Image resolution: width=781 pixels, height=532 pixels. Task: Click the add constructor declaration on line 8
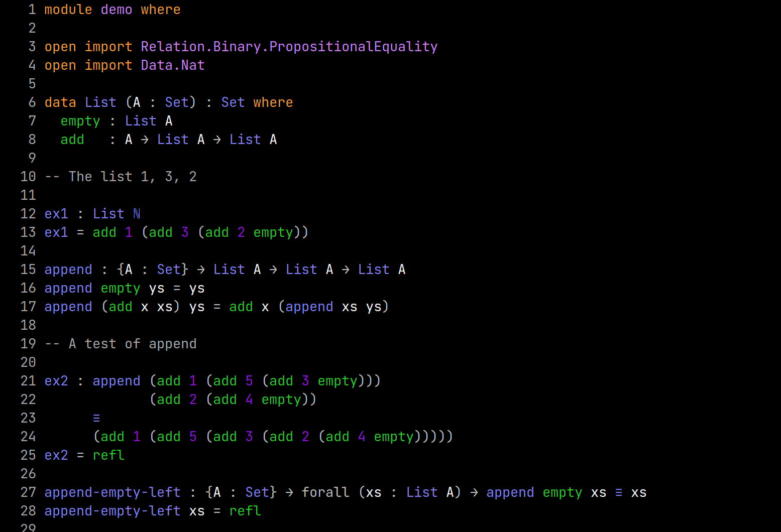(72, 139)
